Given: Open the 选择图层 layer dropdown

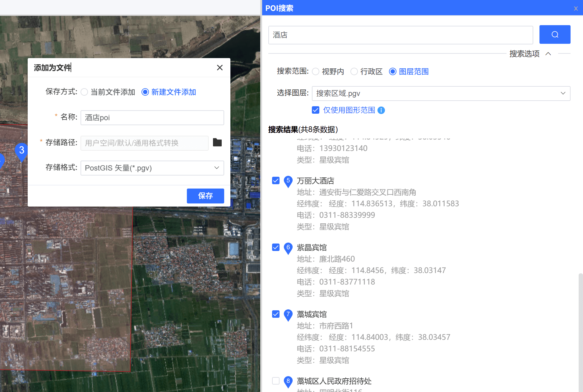Looking at the screenshot, I should coord(441,93).
